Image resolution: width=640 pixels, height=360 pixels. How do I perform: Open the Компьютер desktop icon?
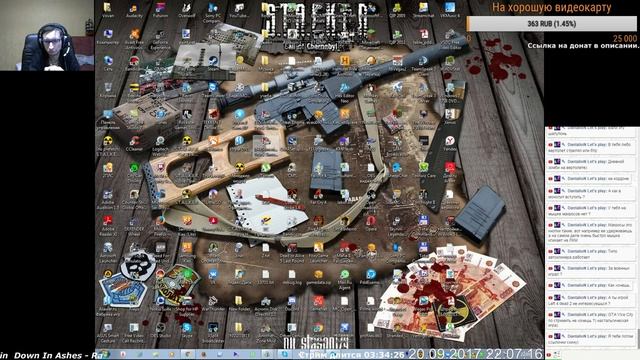[x=108, y=37]
